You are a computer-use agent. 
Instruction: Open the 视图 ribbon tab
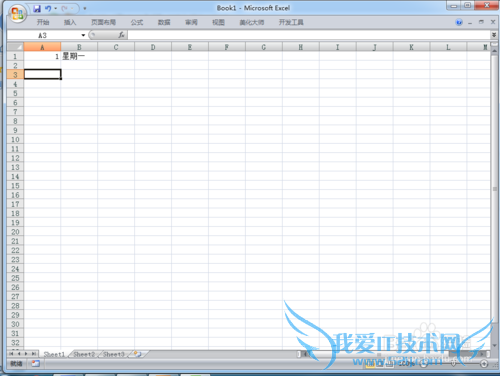[218, 22]
